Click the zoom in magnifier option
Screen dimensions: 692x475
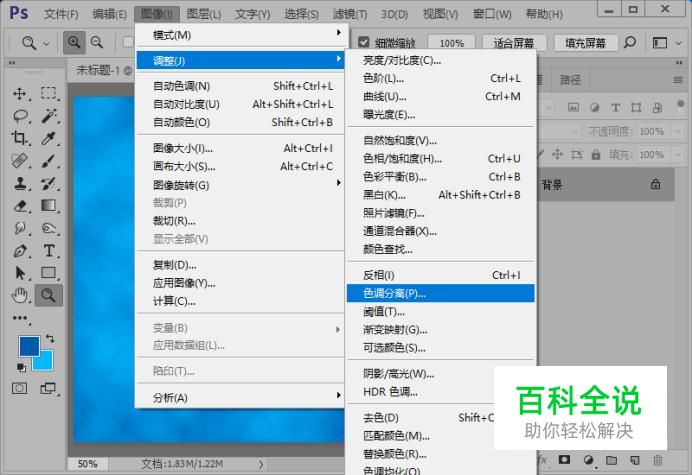(x=74, y=42)
